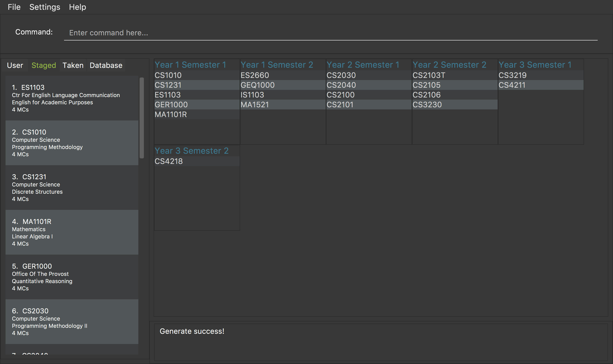
Task: Click the Year 3 Semester 1 heading
Action: click(535, 65)
